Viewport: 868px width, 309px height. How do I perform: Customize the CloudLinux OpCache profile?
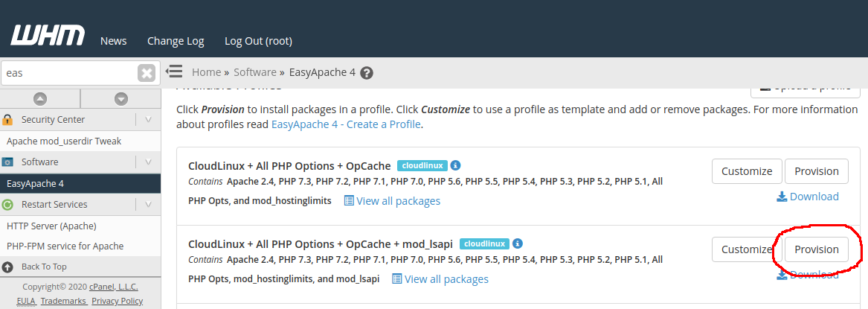tap(747, 171)
